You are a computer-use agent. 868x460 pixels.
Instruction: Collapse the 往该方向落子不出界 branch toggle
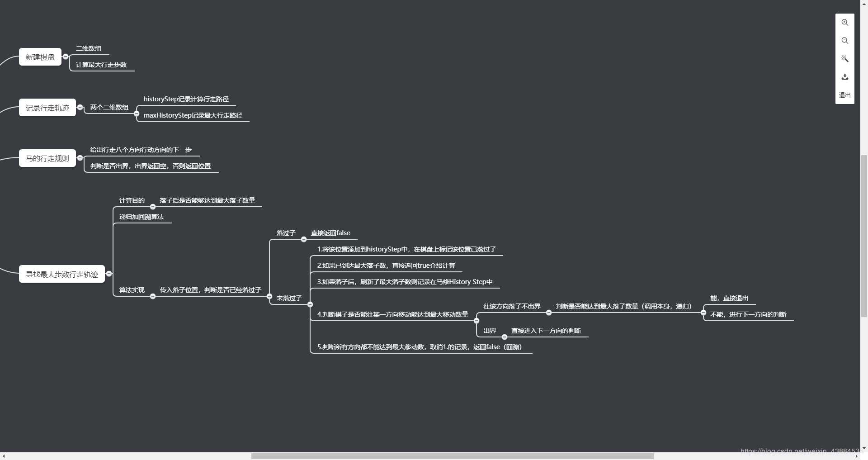[x=549, y=313]
